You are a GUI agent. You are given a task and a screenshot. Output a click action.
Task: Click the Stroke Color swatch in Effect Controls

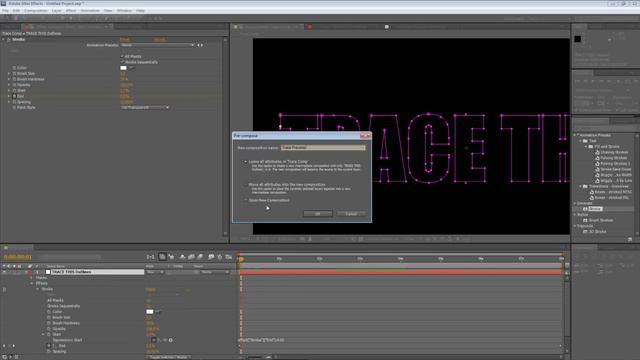point(123,68)
